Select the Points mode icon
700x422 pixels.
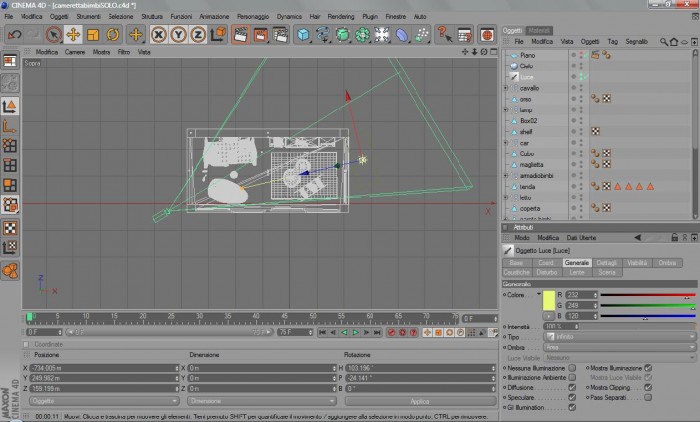(10, 146)
